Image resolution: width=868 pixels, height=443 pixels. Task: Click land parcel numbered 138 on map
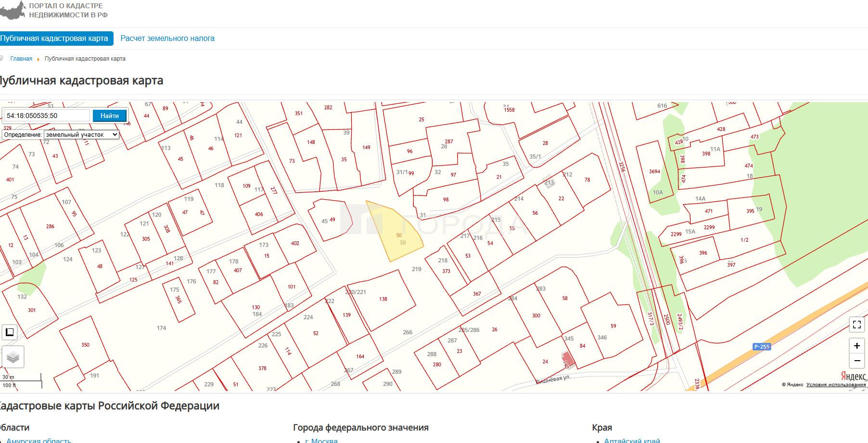pos(383,299)
